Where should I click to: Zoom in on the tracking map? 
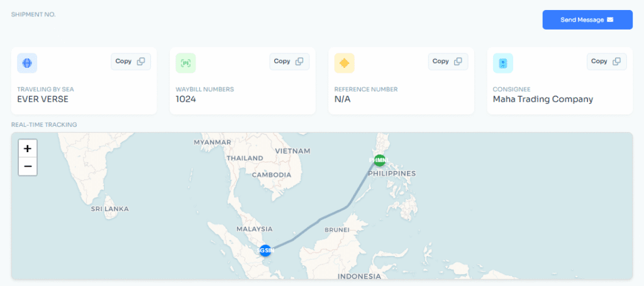pyautogui.click(x=28, y=149)
